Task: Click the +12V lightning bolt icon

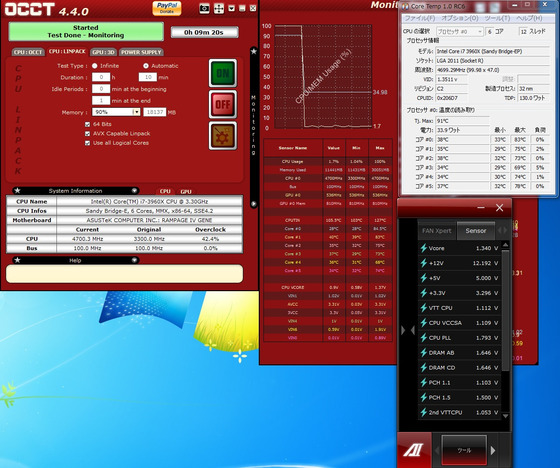Action: click(424, 263)
